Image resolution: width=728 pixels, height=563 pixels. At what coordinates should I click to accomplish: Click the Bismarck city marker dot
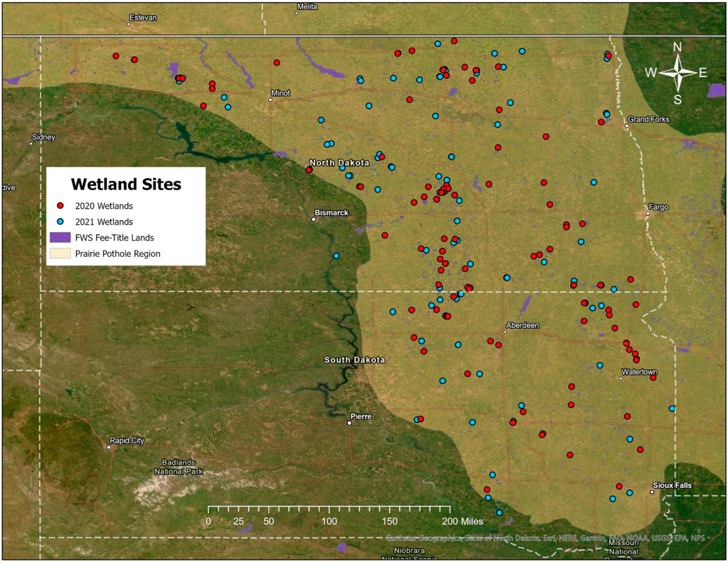click(313, 219)
